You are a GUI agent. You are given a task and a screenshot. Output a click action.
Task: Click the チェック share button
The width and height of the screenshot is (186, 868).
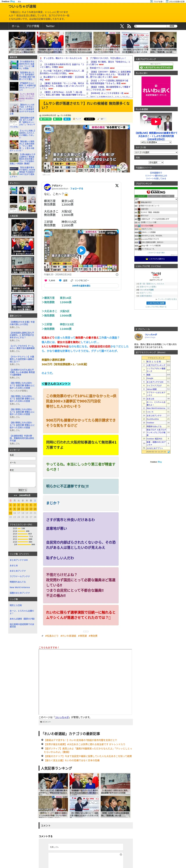[77, 119]
